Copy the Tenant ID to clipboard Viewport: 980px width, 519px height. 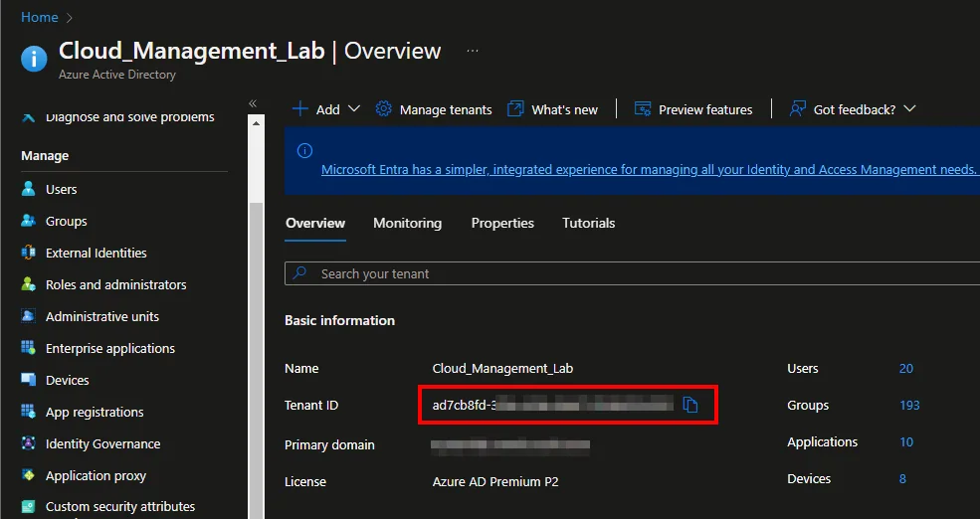tap(690, 405)
